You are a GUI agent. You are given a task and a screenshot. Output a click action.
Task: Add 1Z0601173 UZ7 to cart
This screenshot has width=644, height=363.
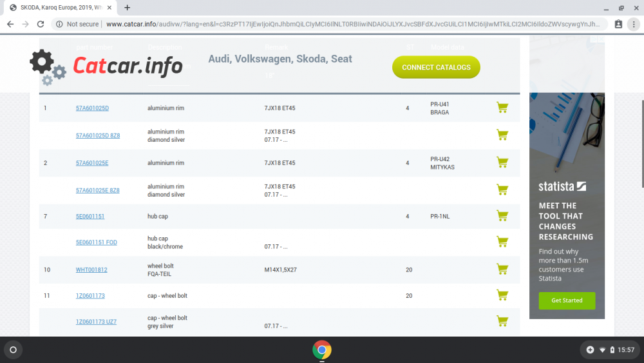tap(502, 321)
